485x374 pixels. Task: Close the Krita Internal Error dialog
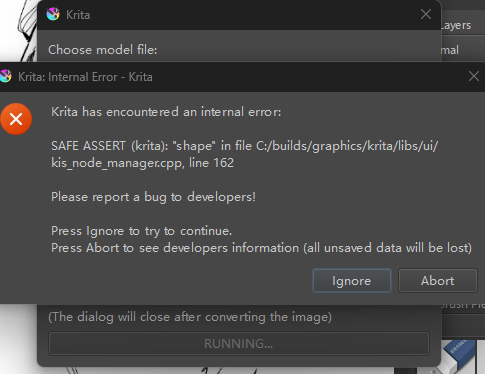coord(474,76)
